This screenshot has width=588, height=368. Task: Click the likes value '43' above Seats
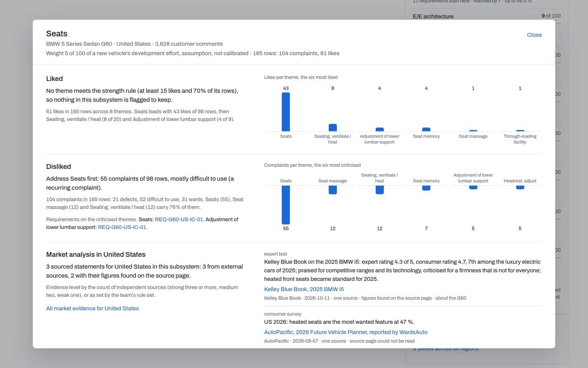[x=286, y=88]
